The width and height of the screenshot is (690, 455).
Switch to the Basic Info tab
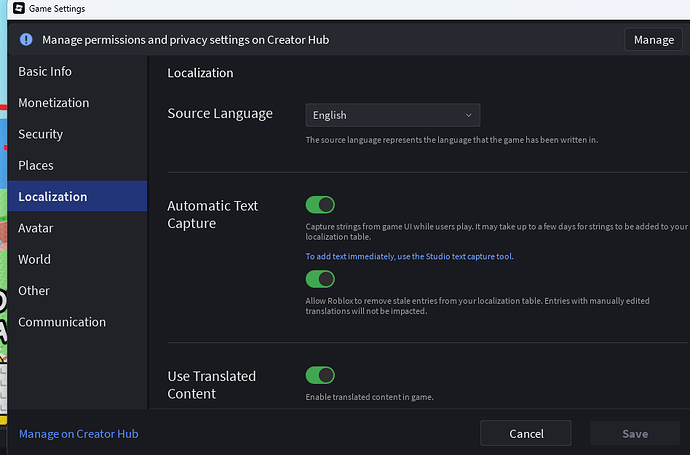[x=45, y=72]
